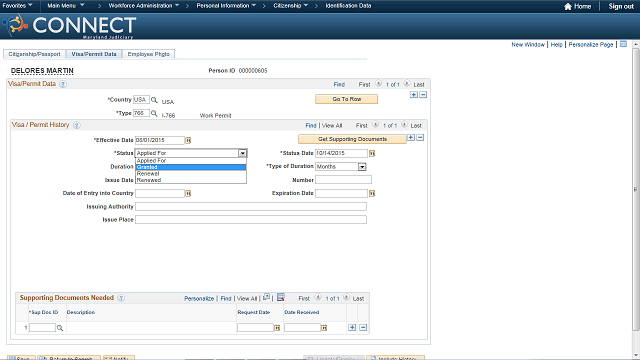Click Personalize in Supporting Documents Needed

199,299
